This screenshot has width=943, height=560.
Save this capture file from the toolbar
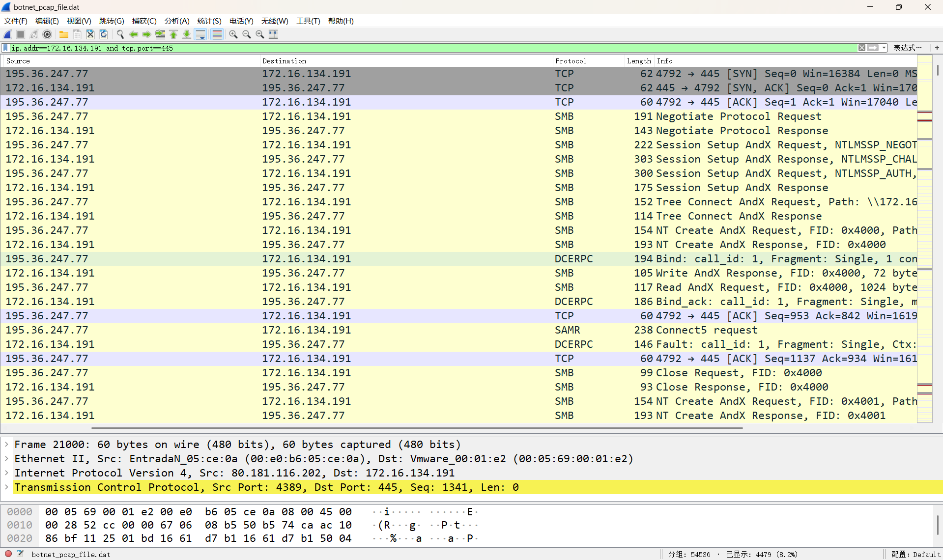click(77, 34)
